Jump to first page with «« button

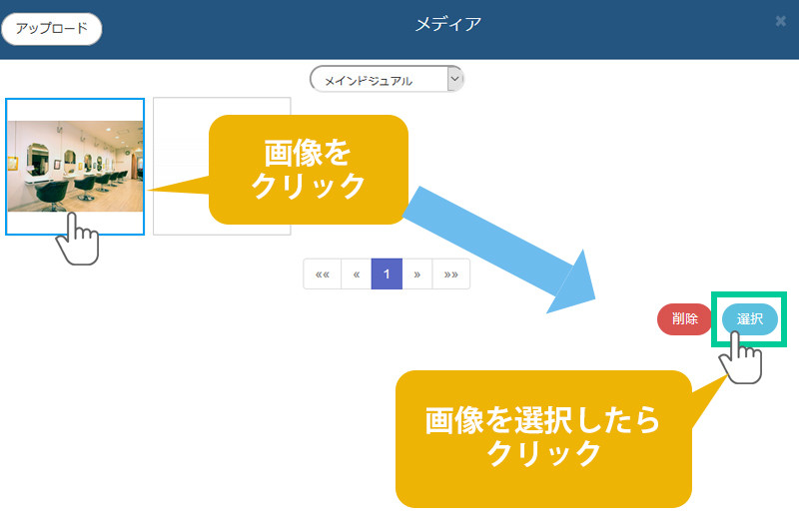tap(322, 273)
